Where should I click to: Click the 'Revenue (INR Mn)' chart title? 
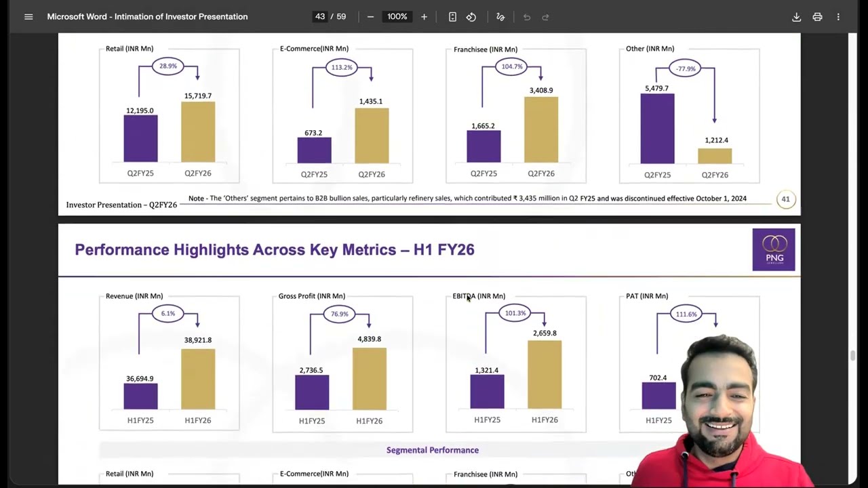(134, 296)
